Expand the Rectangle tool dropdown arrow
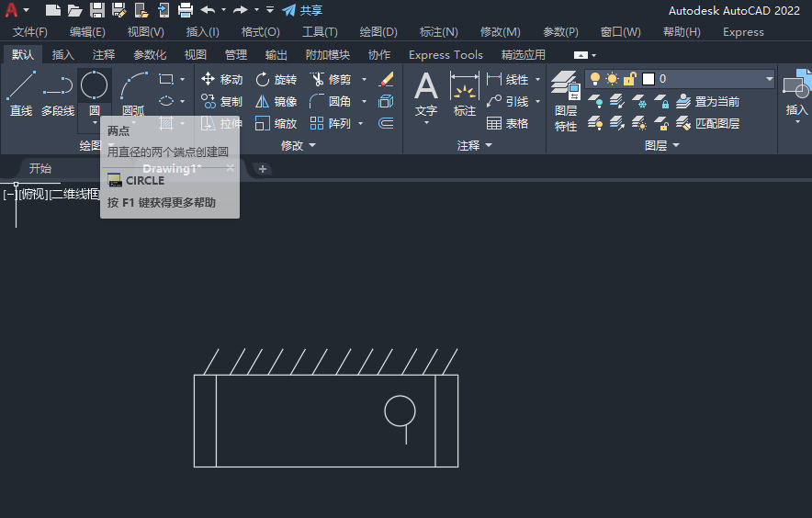 [182, 79]
